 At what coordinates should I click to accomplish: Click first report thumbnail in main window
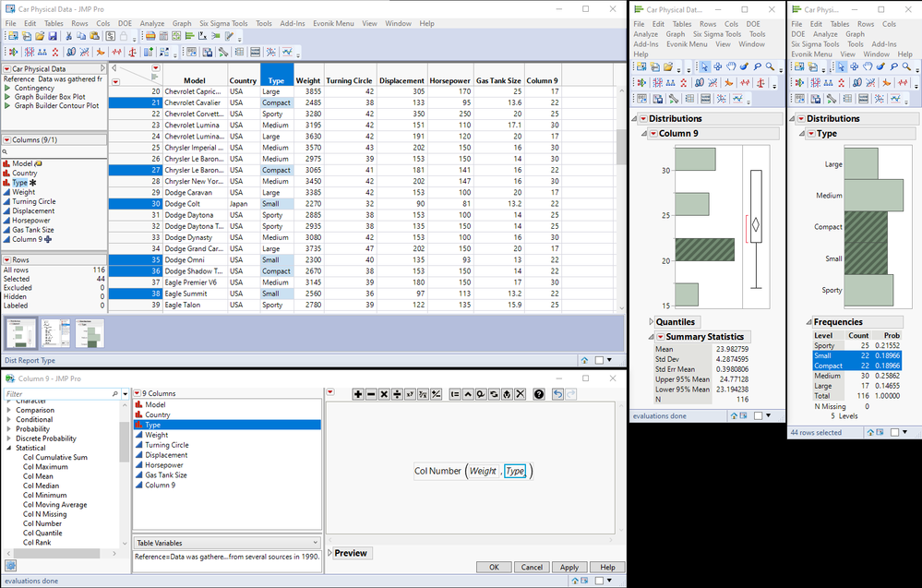point(21,333)
